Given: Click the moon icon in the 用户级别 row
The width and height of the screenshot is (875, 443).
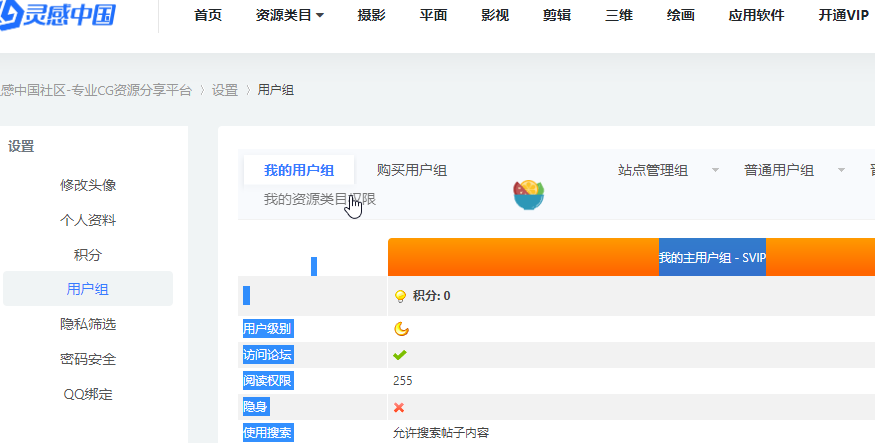Looking at the screenshot, I should pyautogui.click(x=401, y=329).
